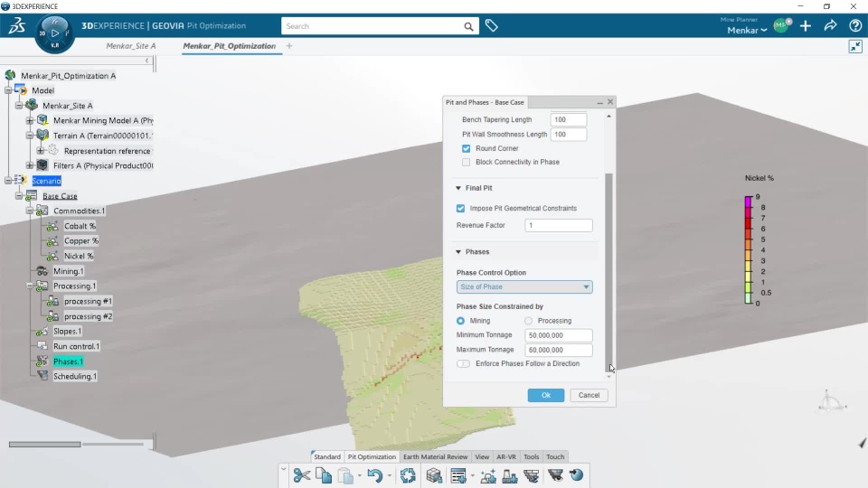Collapse the Commodities.1 tree node

pos(30,211)
